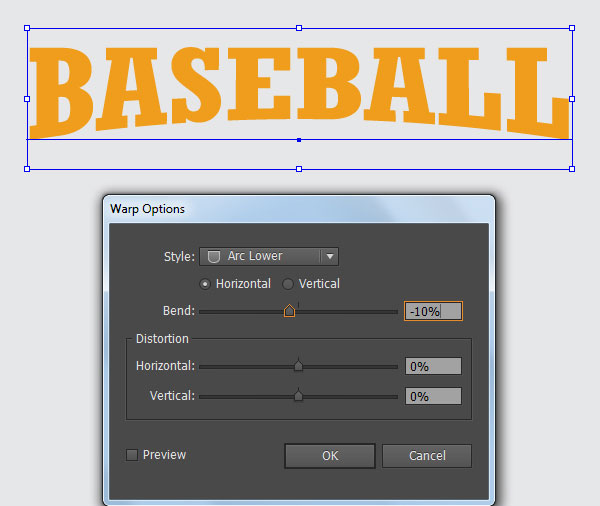600x506 pixels.
Task: Click the bottom-right bounding box handle
Action: click(x=572, y=169)
